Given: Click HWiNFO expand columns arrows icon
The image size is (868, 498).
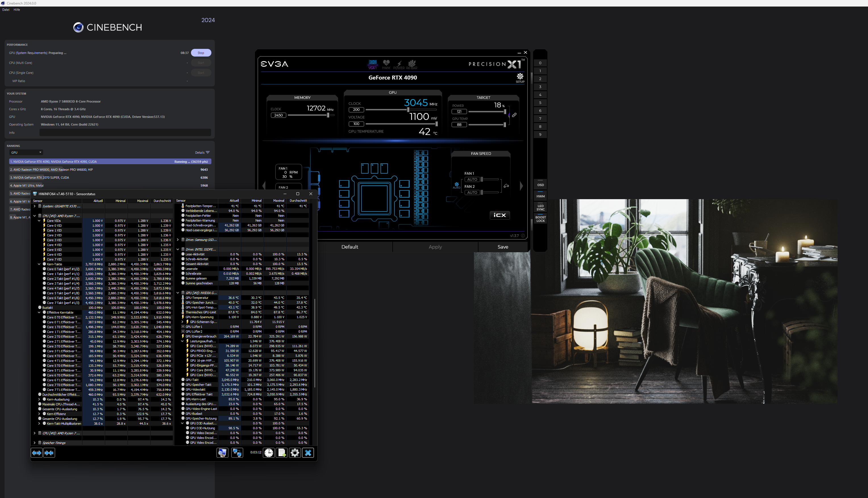Looking at the screenshot, I should point(37,453).
